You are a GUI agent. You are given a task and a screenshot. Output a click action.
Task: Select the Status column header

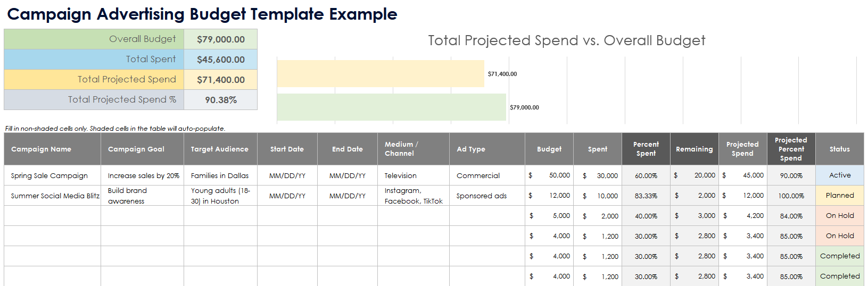pyautogui.click(x=839, y=149)
